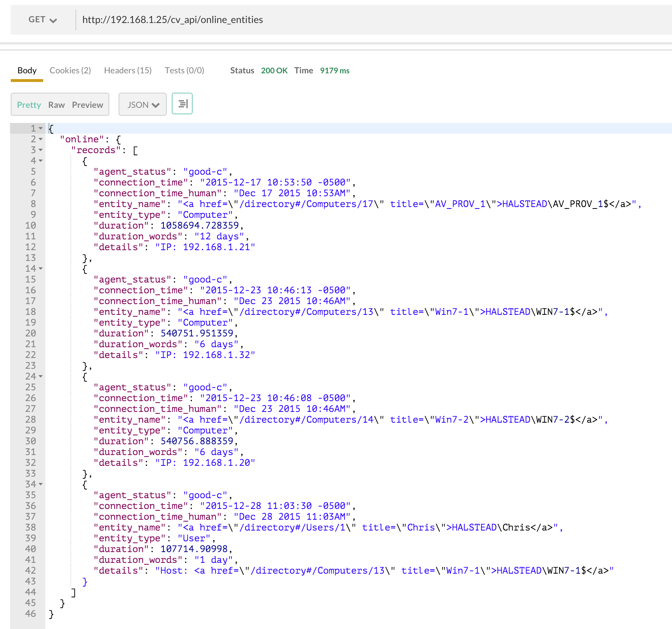The width and height of the screenshot is (672, 629).
Task: Collapse the "records" array at line 3
Action: click(41, 150)
